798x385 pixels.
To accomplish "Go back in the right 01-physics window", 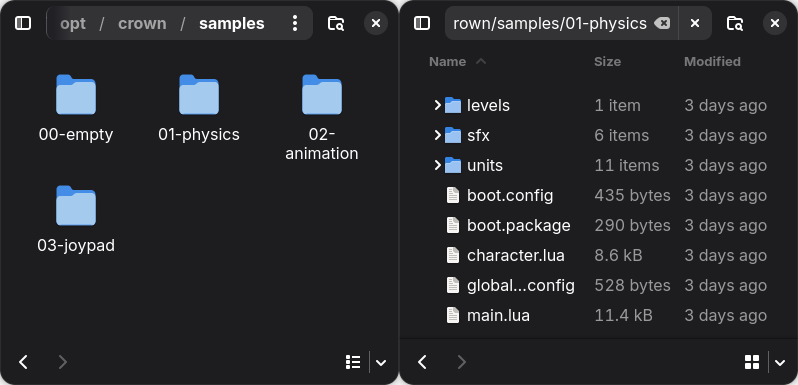I will pyautogui.click(x=422, y=362).
